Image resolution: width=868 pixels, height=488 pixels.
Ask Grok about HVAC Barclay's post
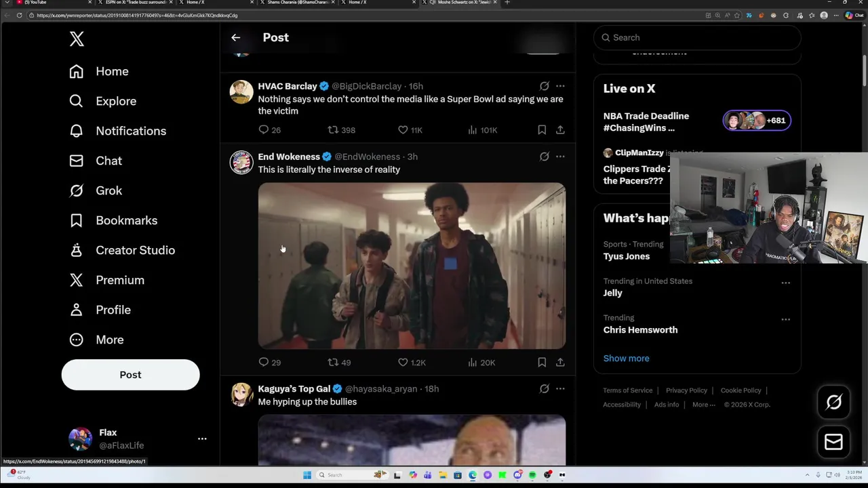(x=544, y=86)
